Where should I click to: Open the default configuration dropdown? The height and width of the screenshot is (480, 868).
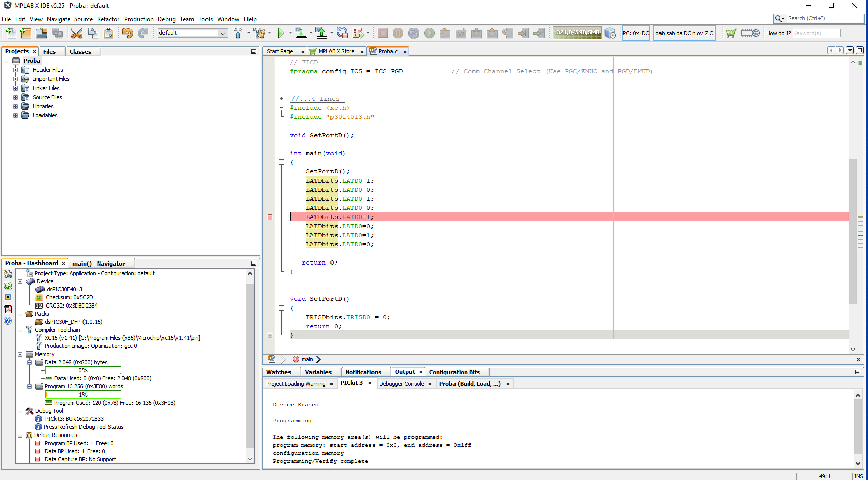pos(223,33)
